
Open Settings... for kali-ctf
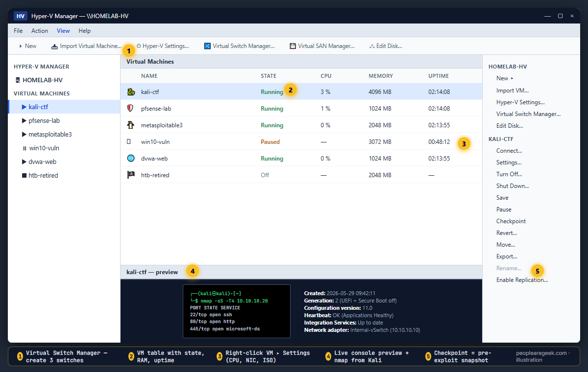(x=509, y=163)
